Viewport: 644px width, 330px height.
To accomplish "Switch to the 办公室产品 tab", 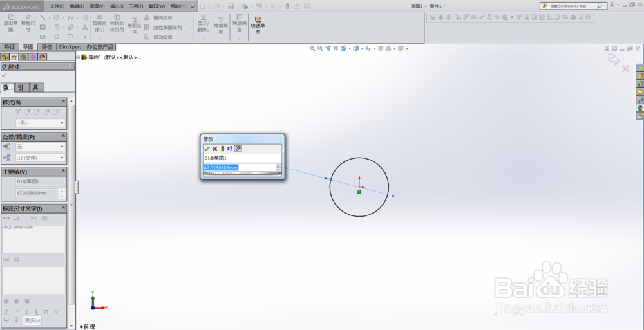I will click(x=100, y=47).
